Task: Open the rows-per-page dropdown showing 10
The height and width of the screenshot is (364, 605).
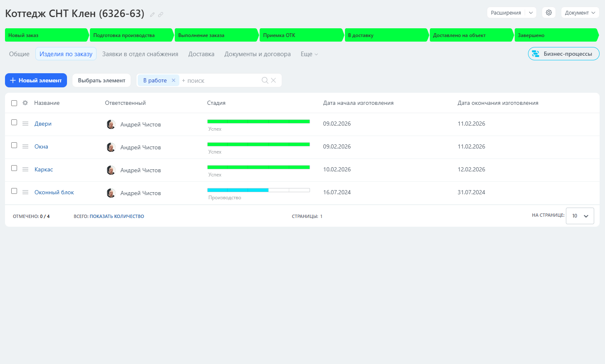Action: (580, 216)
